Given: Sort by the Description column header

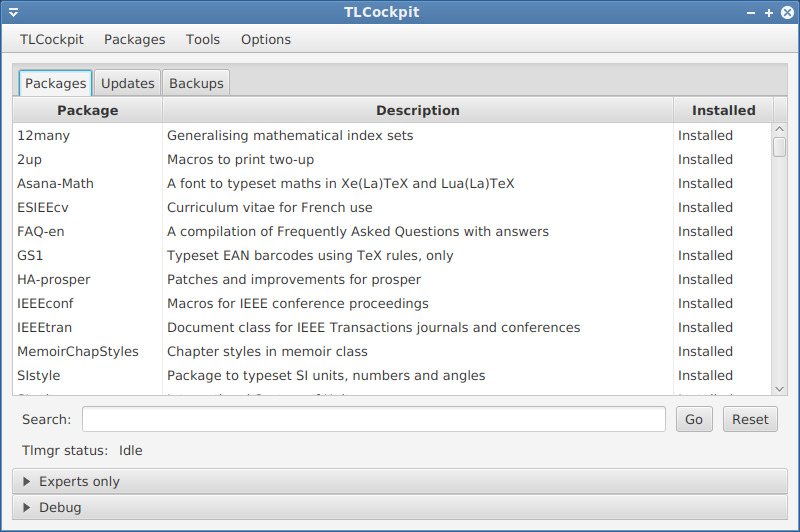Looking at the screenshot, I should click(417, 110).
